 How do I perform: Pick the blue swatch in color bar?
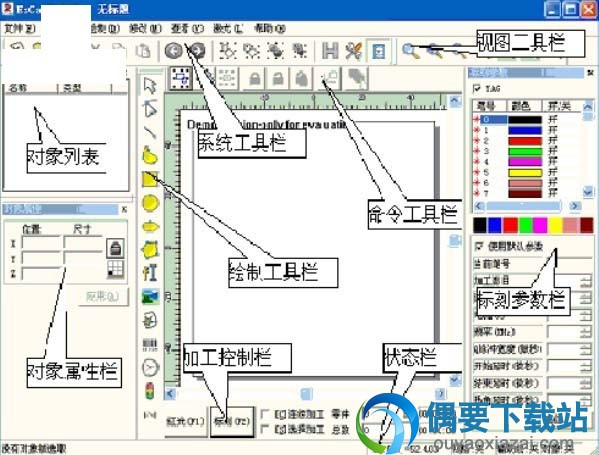[x=495, y=225]
